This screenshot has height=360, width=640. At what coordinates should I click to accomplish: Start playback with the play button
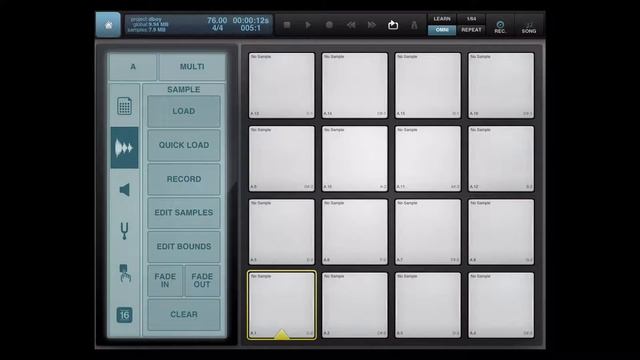[308, 25]
